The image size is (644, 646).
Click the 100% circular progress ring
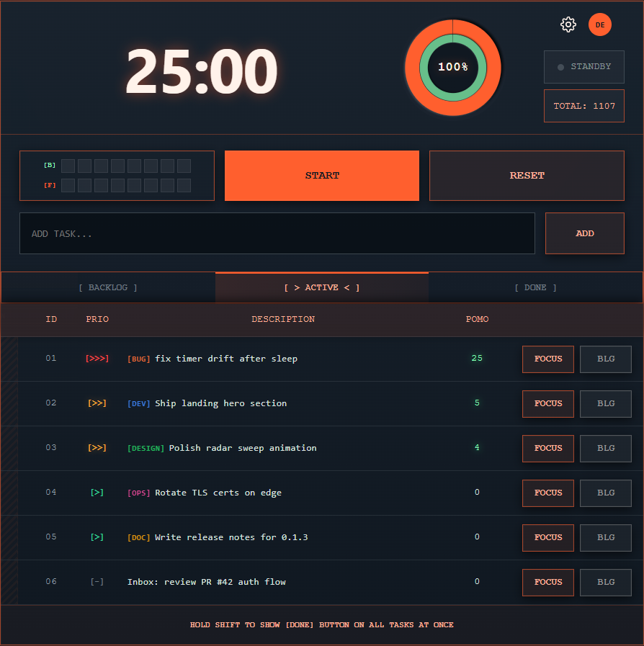(453, 67)
